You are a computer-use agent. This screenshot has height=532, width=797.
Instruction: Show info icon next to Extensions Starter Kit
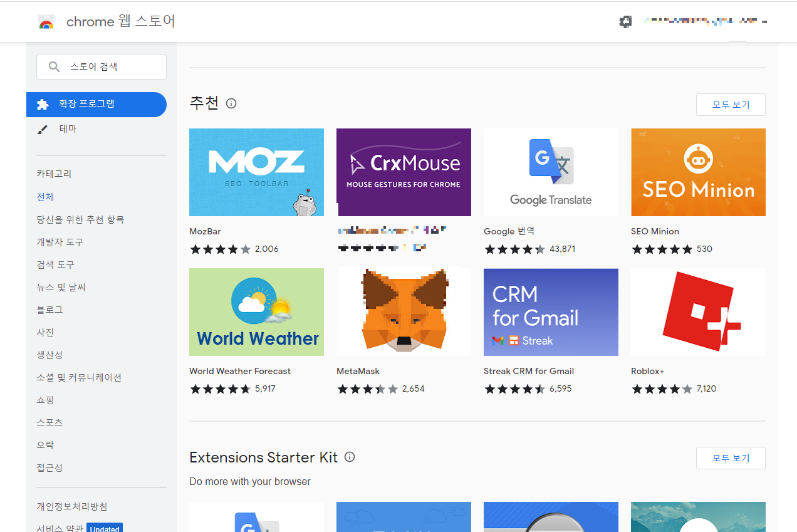(350, 457)
